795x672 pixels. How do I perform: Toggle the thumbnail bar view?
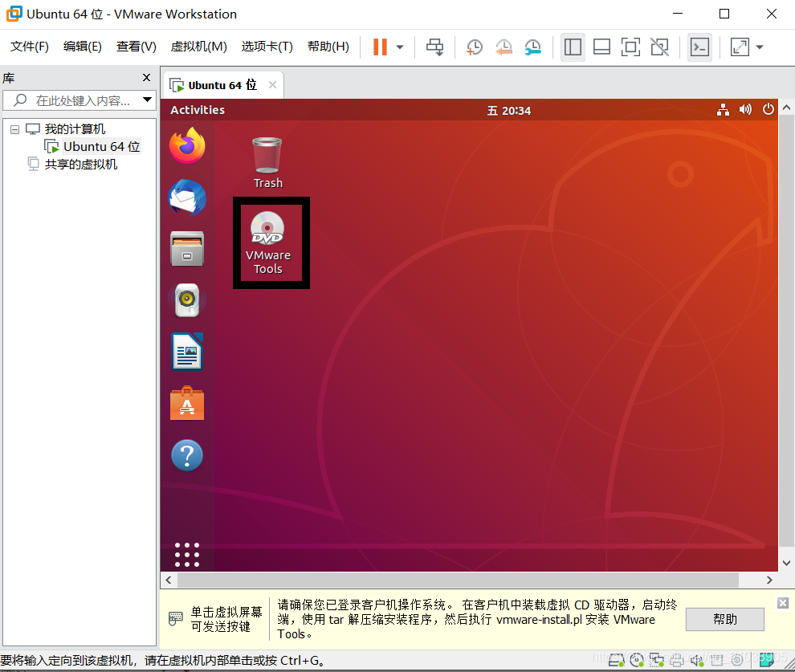coord(601,47)
